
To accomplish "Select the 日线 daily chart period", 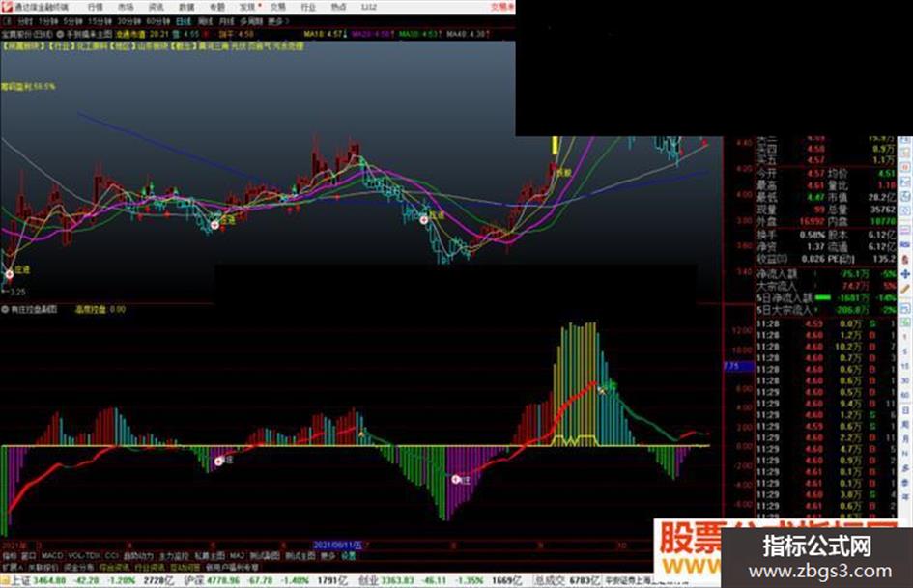I will [184, 21].
